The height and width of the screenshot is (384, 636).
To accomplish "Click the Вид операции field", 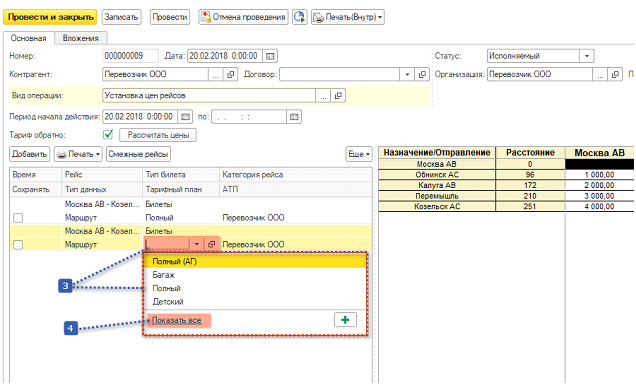I will [209, 96].
